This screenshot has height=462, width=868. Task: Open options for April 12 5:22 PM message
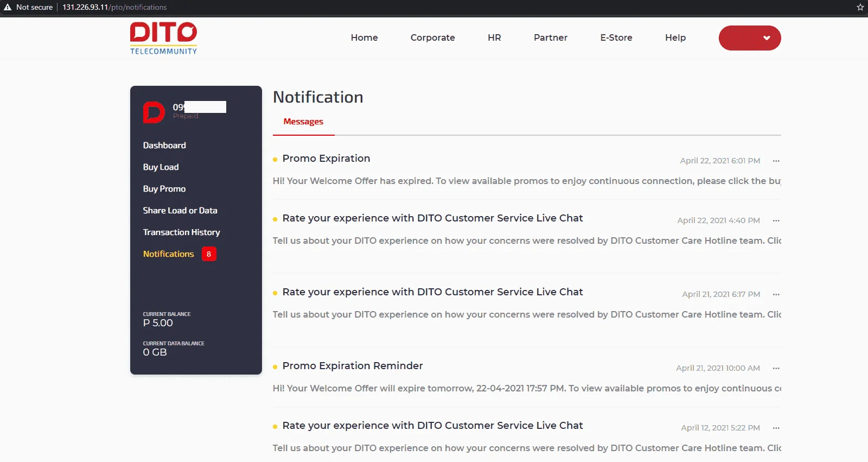click(x=776, y=428)
